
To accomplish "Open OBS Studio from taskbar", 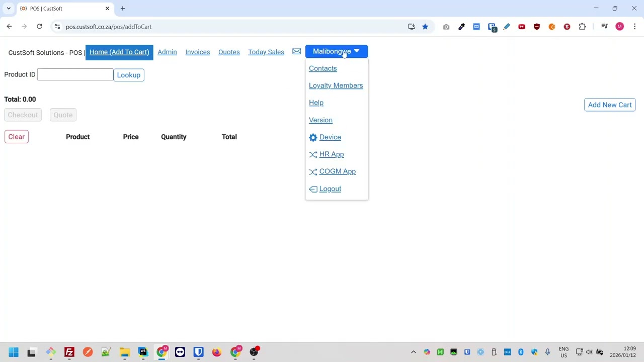I will pyautogui.click(x=254, y=352).
